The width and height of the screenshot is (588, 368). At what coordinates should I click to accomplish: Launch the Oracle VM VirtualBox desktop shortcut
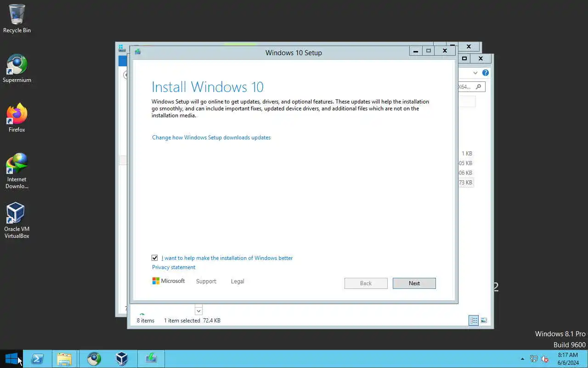17,221
